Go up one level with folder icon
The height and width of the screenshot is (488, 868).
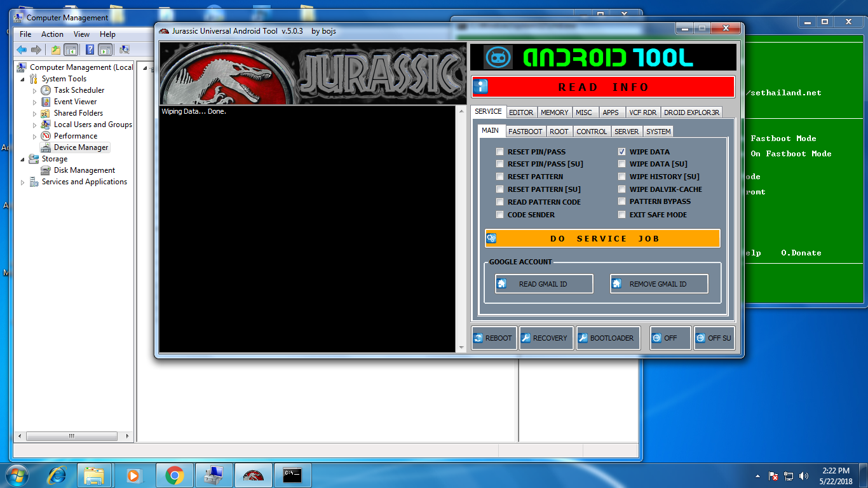(56, 50)
